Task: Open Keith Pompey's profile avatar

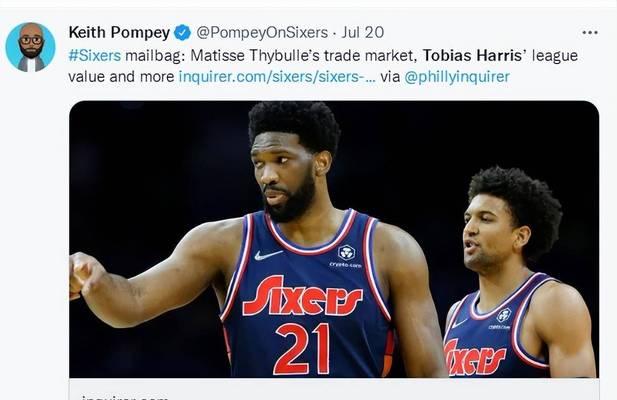Action: click(x=30, y=47)
